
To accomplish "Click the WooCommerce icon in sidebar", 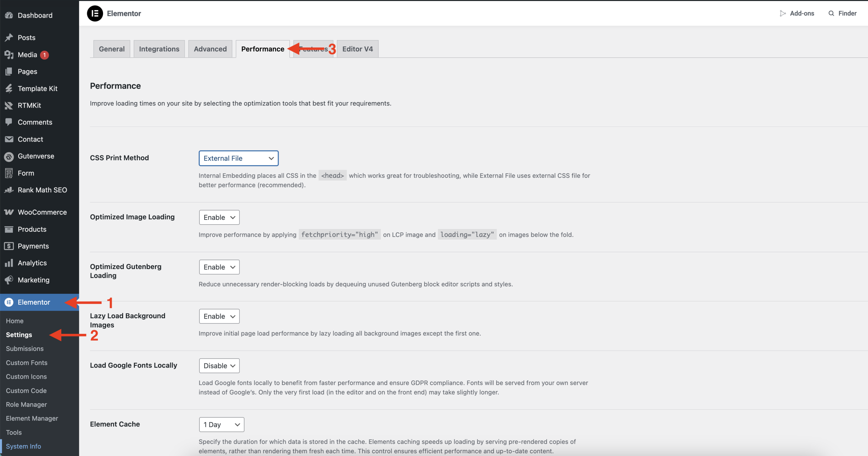I will 9,212.
